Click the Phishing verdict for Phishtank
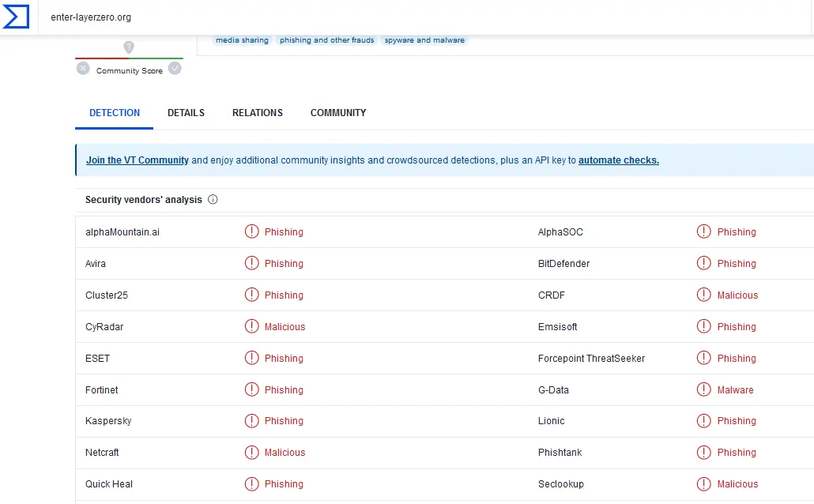This screenshot has height=504, width=814. coord(737,453)
